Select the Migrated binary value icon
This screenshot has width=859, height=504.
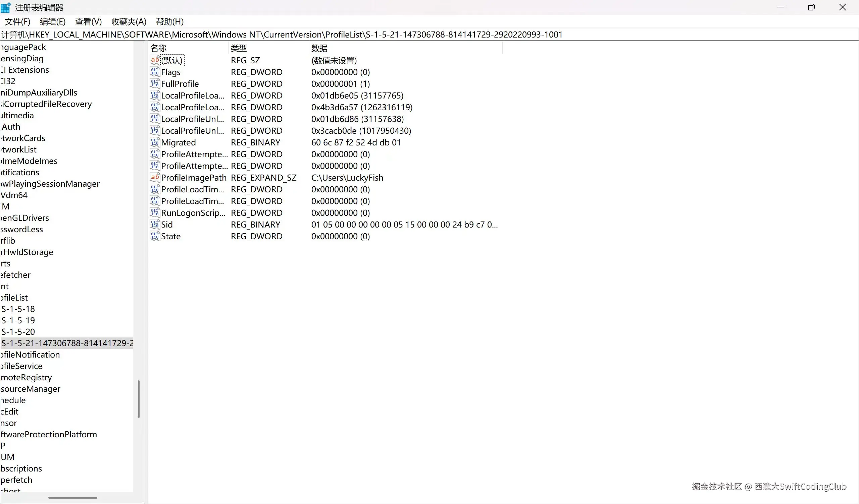[155, 142]
